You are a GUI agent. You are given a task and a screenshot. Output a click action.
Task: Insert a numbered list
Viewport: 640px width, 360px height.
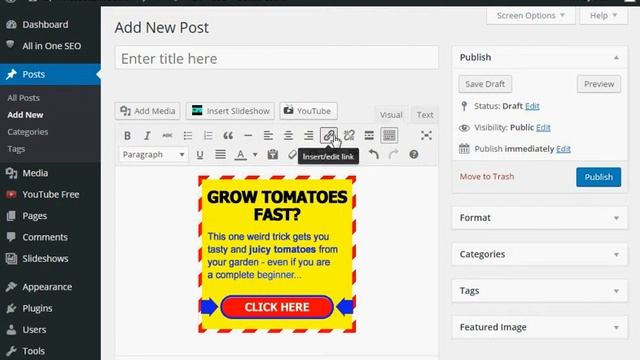(x=208, y=136)
